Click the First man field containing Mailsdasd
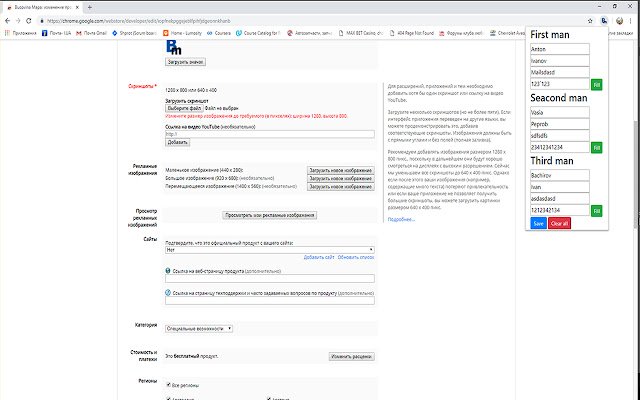Screen dimensions: 640x400 pos(560,72)
